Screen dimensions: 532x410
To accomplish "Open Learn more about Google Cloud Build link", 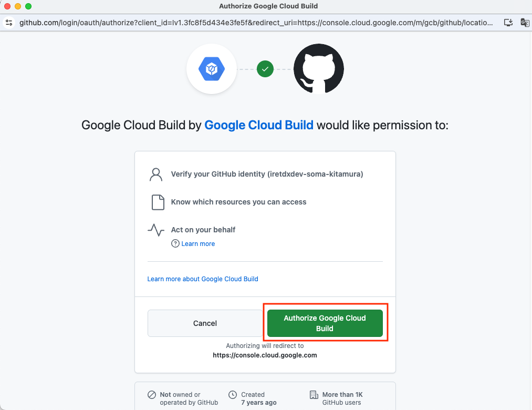I will tap(203, 279).
